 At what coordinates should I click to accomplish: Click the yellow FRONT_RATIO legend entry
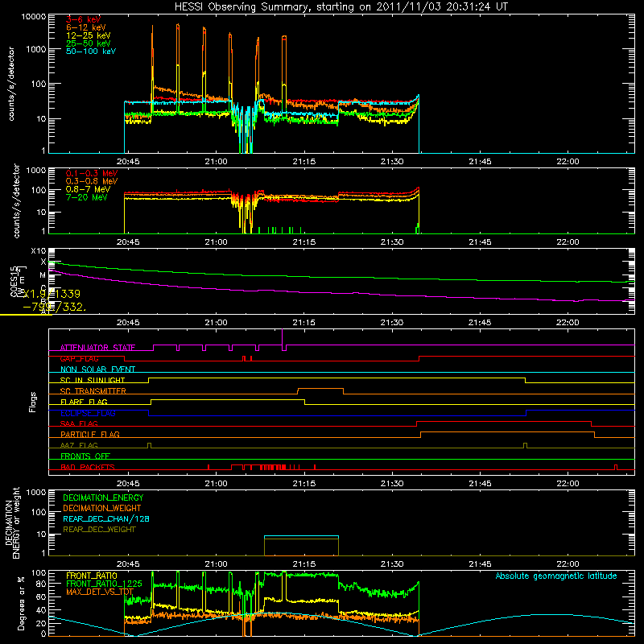(92, 576)
